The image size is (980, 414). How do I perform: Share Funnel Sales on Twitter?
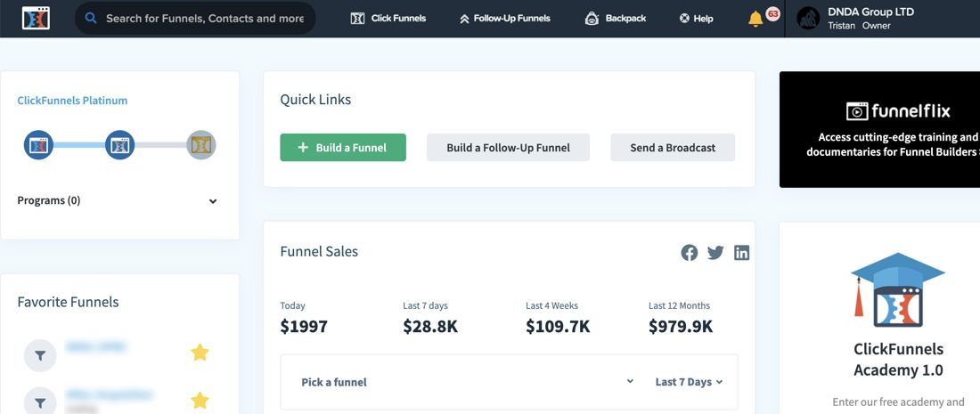[715, 252]
